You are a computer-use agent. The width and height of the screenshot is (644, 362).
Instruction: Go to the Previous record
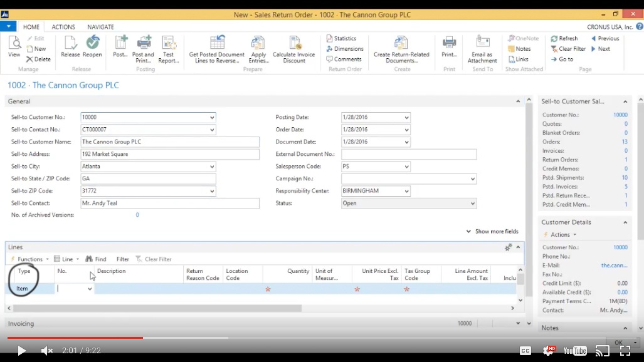click(x=605, y=39)
